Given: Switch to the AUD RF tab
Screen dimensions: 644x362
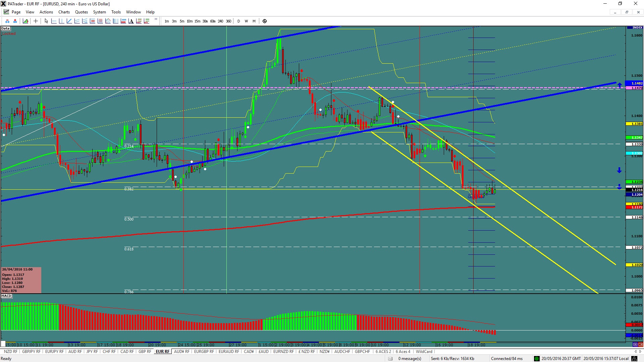Looking at the screenshot, I should pyautogui.click(x=75, y=352).
